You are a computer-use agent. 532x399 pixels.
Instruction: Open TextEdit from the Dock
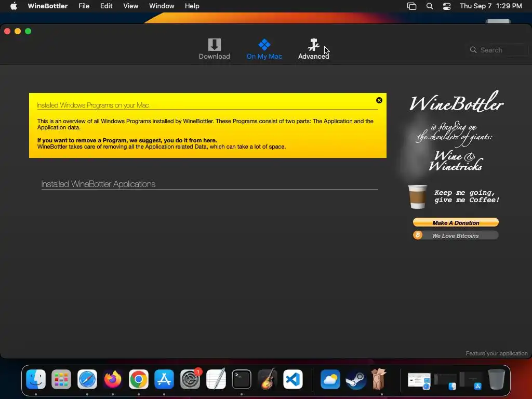click(x=216, y=379)
